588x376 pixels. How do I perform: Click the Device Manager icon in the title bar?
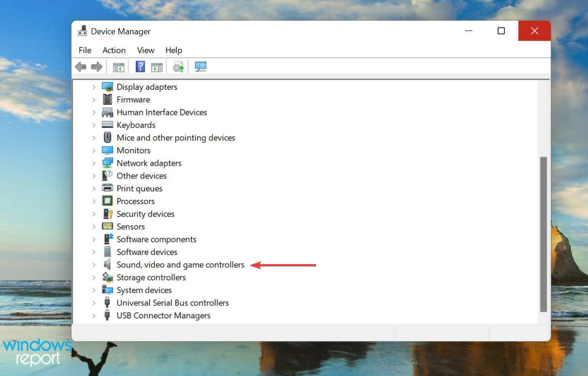83,31
